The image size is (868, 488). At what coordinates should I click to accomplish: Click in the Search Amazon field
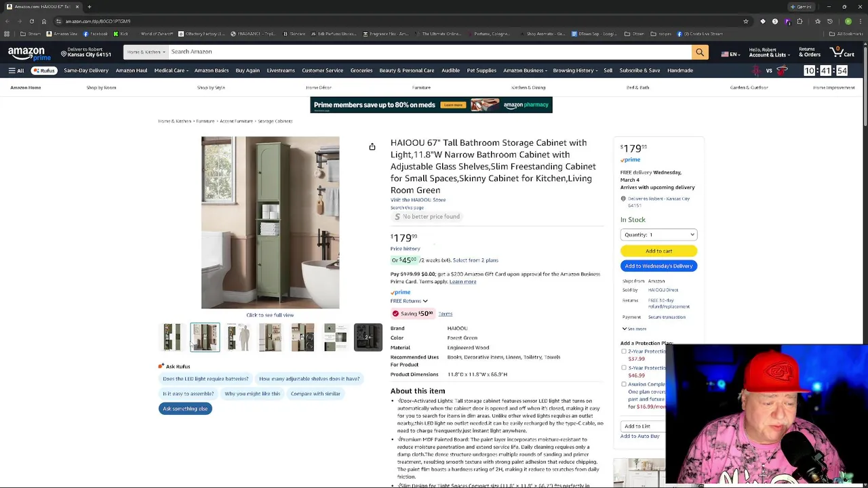(x=430, y=52)
